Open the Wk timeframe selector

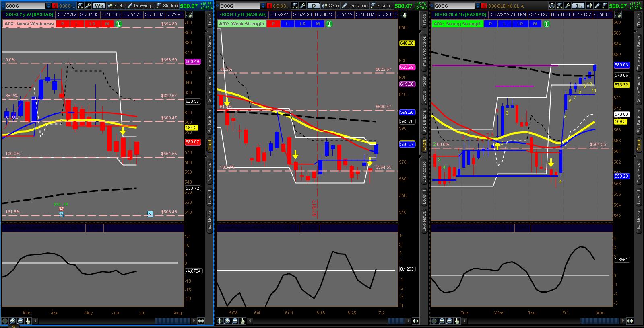pos(99,6)
